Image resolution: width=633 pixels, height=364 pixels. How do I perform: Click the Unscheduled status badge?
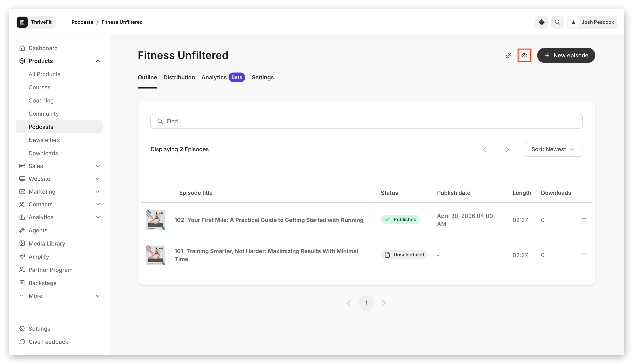404,255
